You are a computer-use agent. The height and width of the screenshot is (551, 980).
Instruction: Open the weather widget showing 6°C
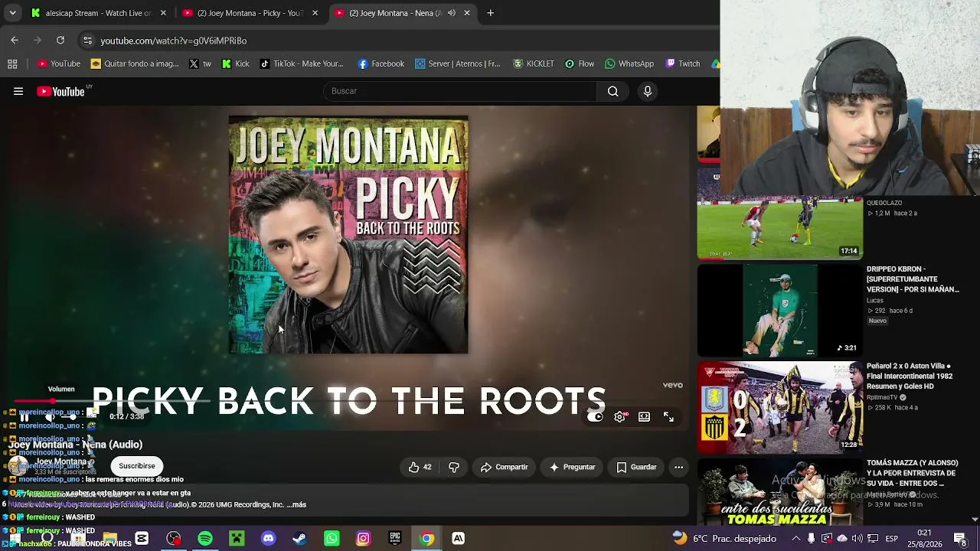(725, 538)
